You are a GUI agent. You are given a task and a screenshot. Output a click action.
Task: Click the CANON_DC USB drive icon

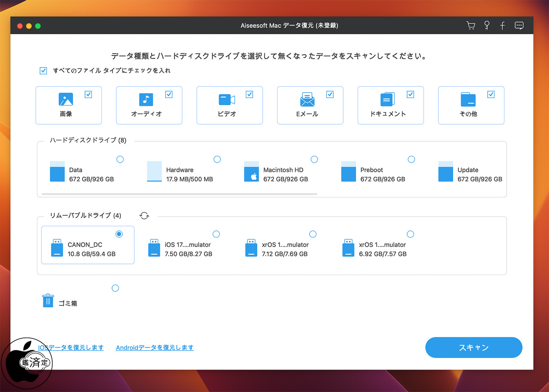click(57, 248)
